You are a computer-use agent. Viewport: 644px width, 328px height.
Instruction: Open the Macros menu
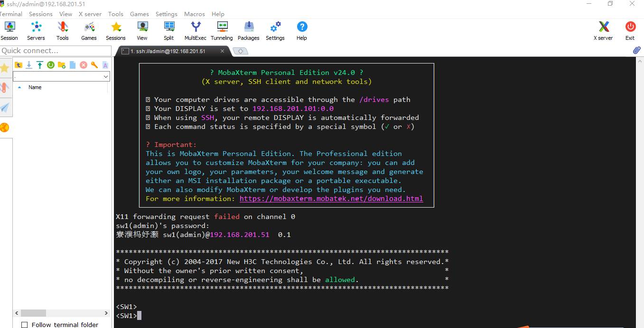[195, 14]
